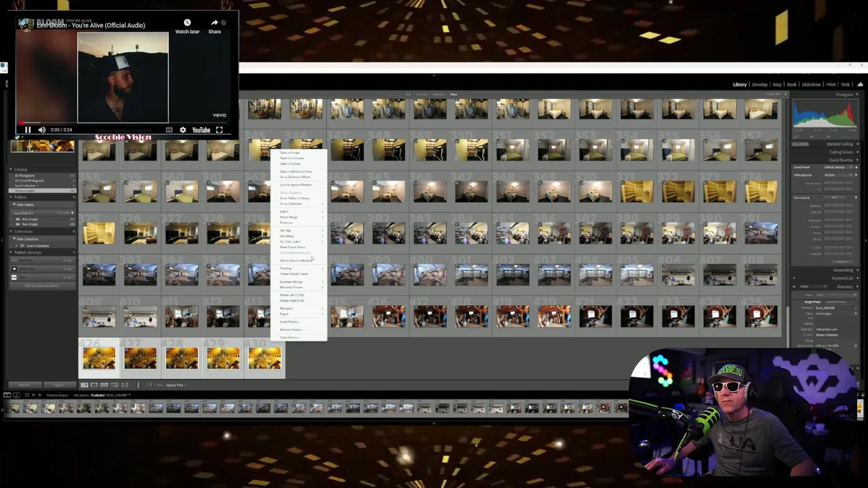868x488 pixels.
Task: Open the Set Flag submenu
Action: [298, 230]
